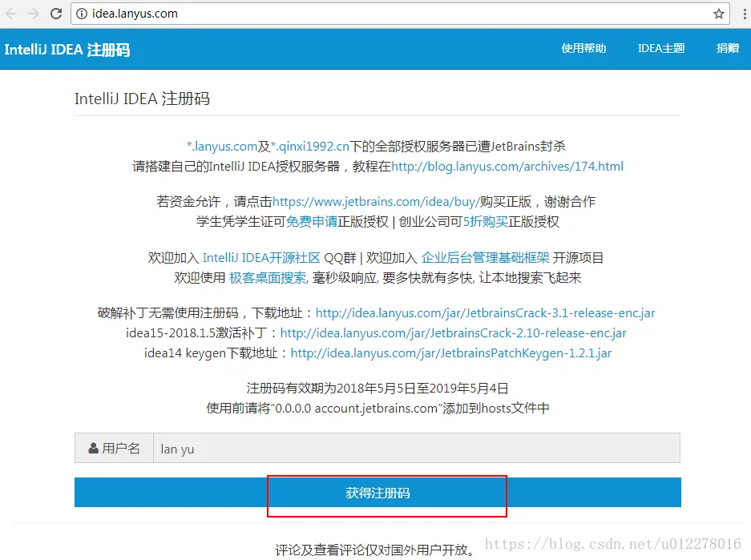The height and width of the screenshot is (560, 751).
Task: View site information icon in address bar
Action: pos(82,14)
